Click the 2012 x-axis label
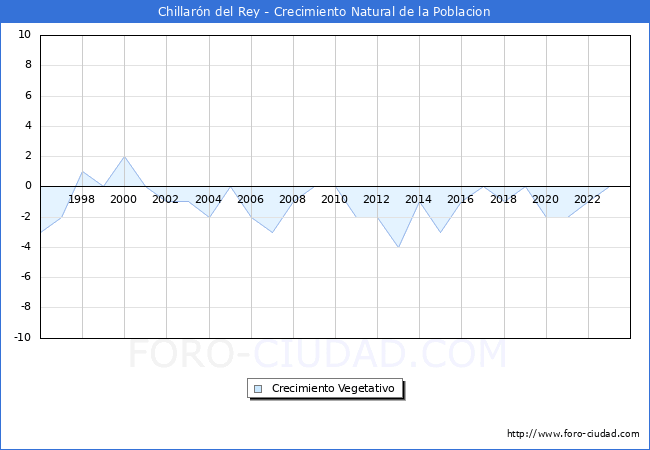Screen dimensions: 650x450 click(x=376, y=200)
